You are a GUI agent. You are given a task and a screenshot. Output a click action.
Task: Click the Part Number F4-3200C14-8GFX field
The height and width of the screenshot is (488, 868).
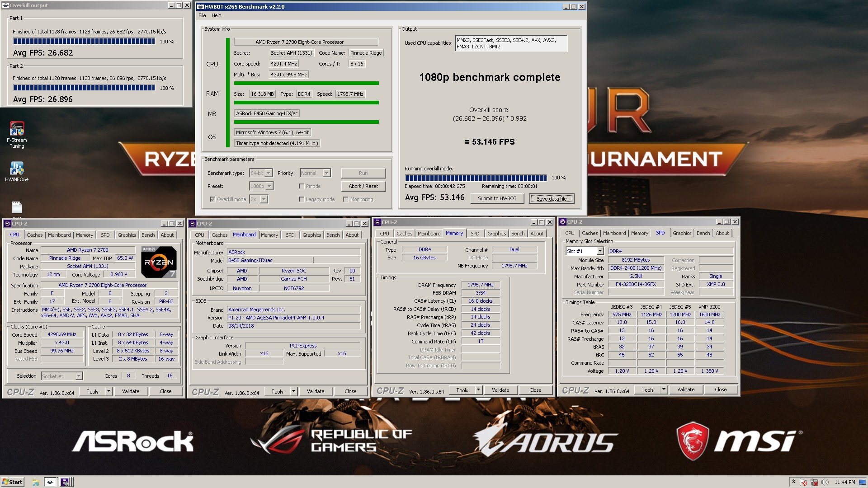click(x=636, y=284)
